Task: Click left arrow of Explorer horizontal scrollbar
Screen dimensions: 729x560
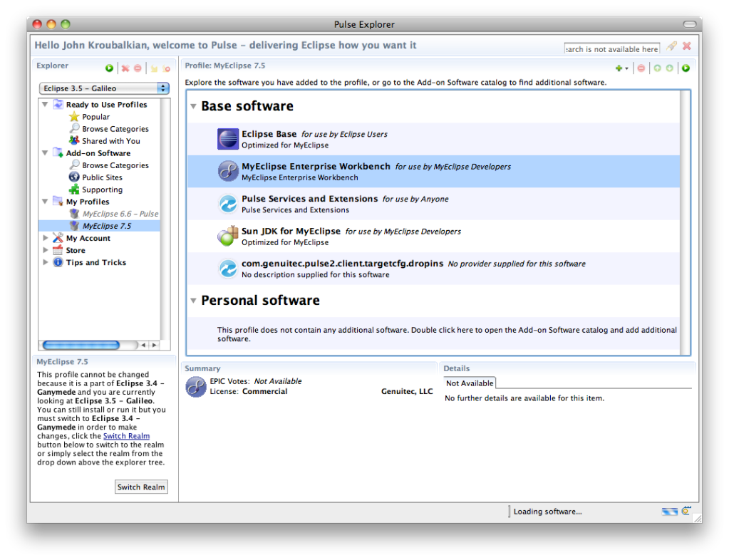Action: pos(143,345)
